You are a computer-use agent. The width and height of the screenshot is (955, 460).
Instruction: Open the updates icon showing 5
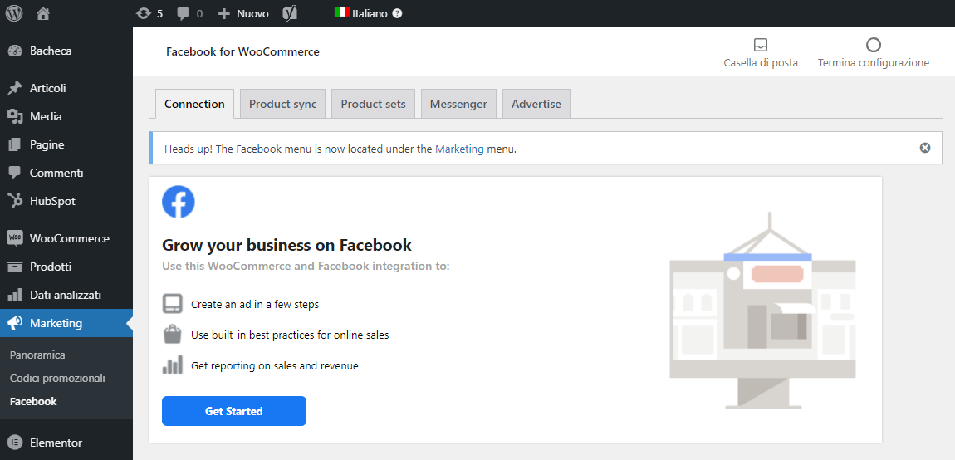point(150,13)
